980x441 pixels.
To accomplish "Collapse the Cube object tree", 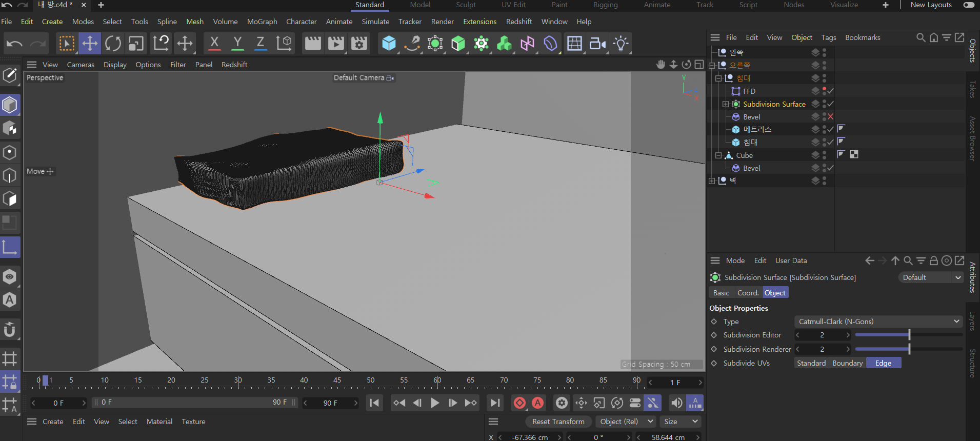I will 718,155.
